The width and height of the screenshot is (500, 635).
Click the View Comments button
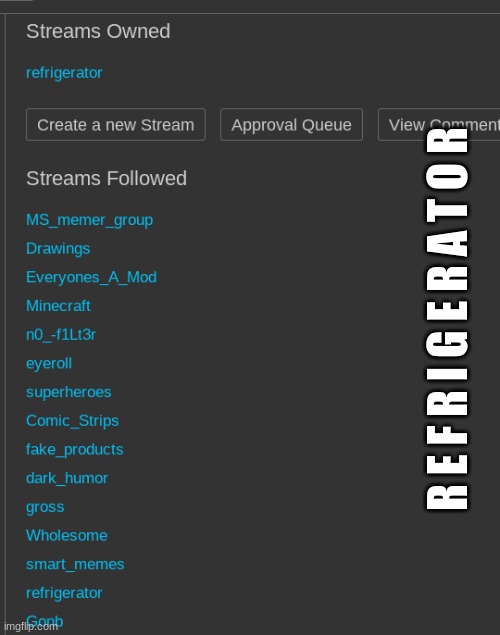(x=439, y=125)
